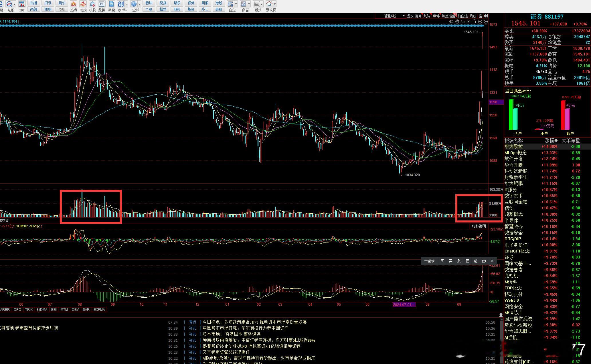Click the undo arrow on chart toolbar
591x364 pixels.
click(x=463, y=21)
